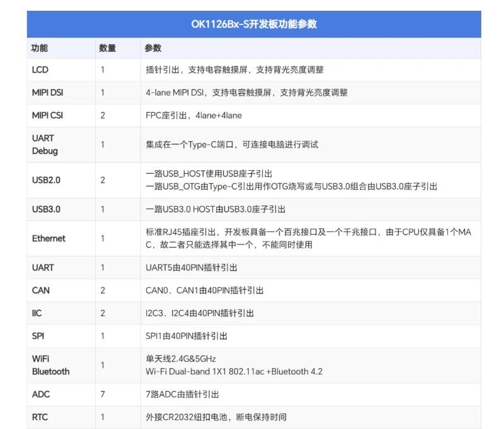
Task: Click the LCD row label
Action: (x=40, y=70)
